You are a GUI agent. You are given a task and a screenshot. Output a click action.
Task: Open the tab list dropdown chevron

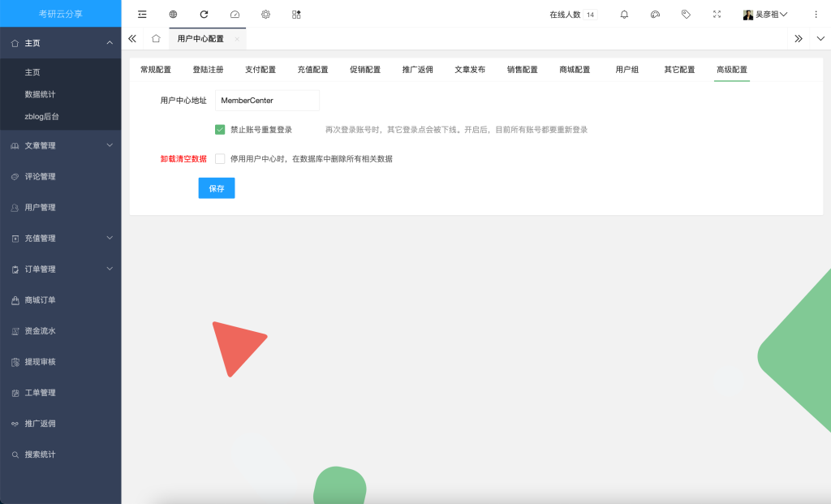click(820, 38)
